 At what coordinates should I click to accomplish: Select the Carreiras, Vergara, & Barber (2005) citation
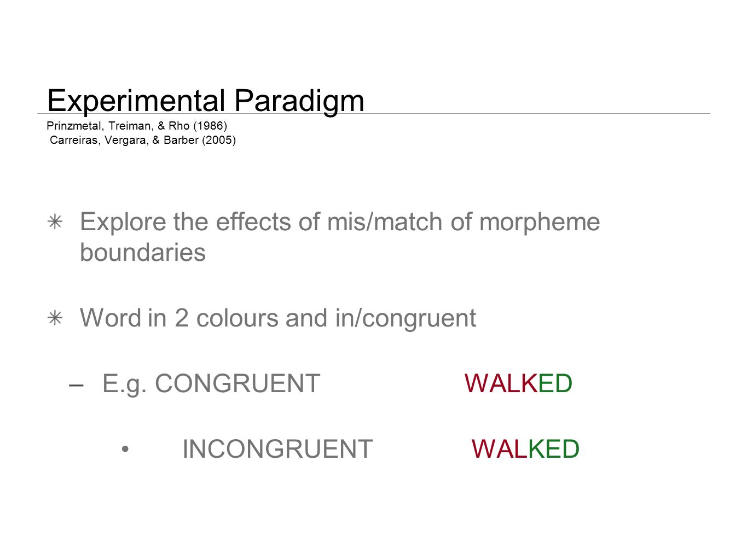pos(143,140)
